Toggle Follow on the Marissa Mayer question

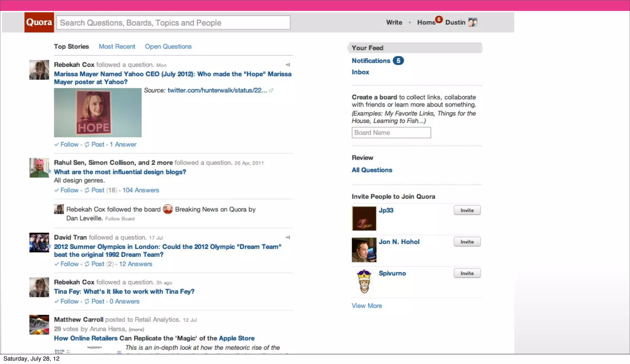(x=69, y=144)
